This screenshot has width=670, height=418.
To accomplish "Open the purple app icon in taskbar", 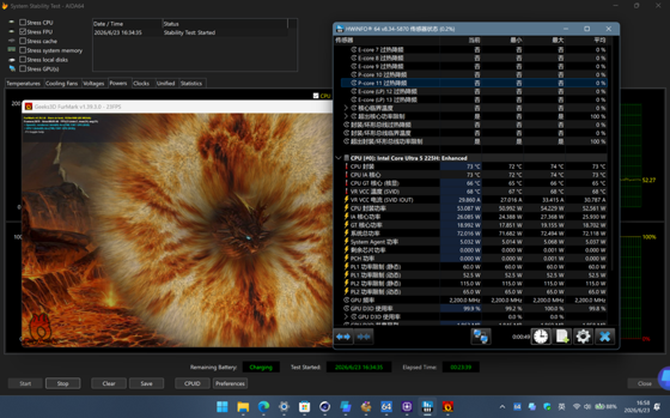I will 407,407.
